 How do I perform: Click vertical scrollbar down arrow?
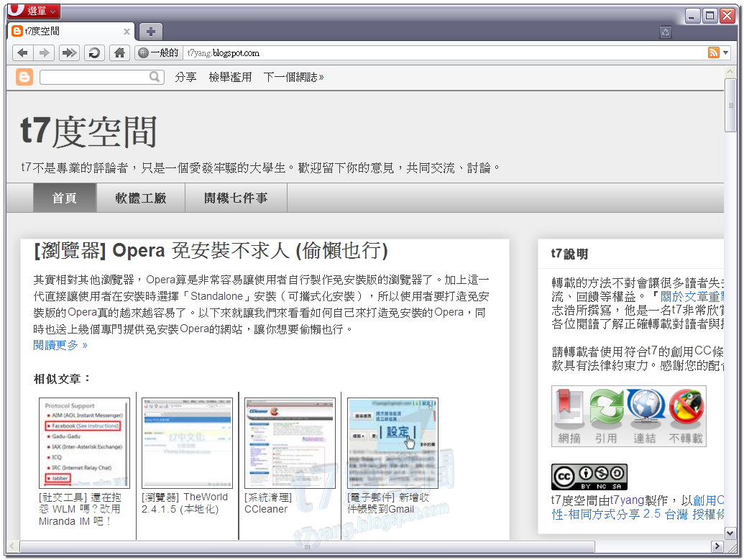pyautogui.click(x=730, y=533)
